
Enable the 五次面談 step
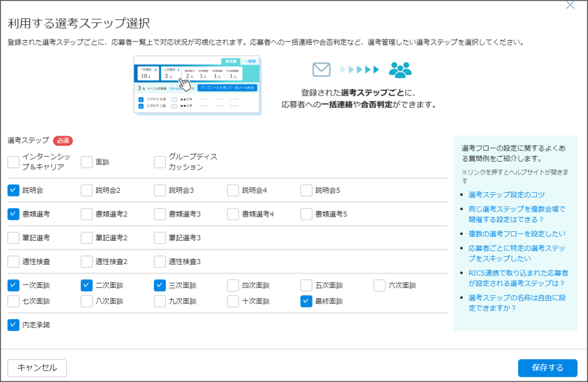click(x=306, y=285)
